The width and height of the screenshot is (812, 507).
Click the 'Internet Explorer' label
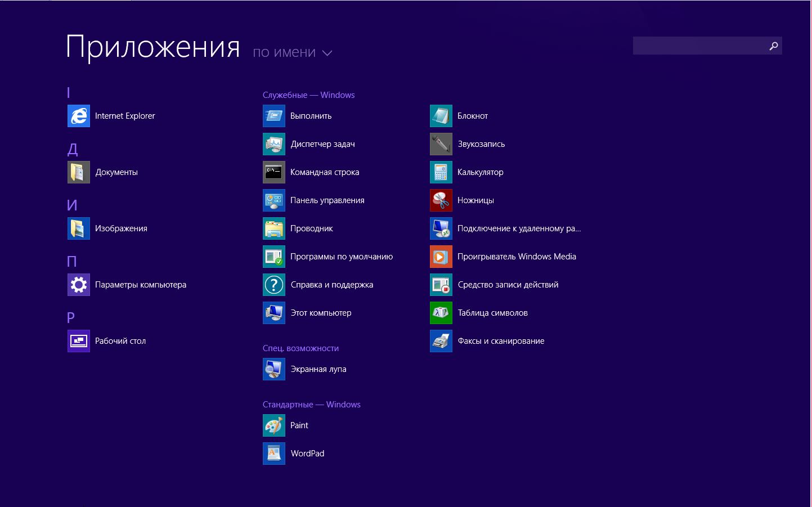coord(125,116)
